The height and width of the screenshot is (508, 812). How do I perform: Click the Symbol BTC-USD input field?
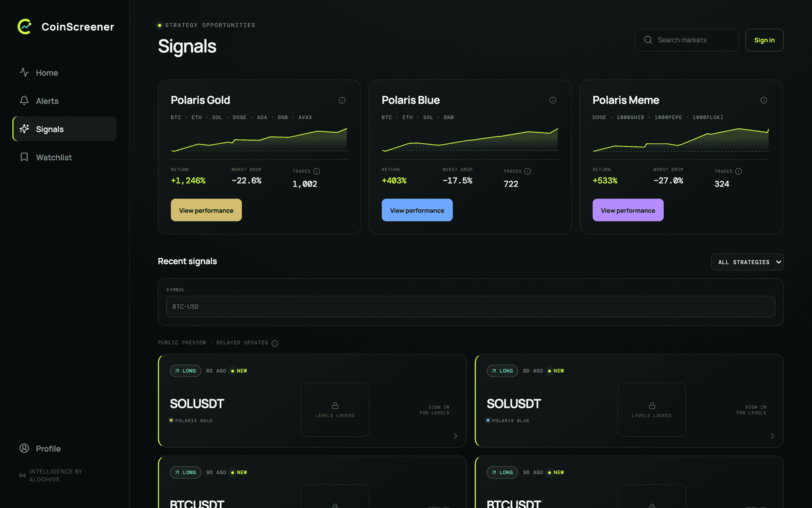(x=471, y=306)
